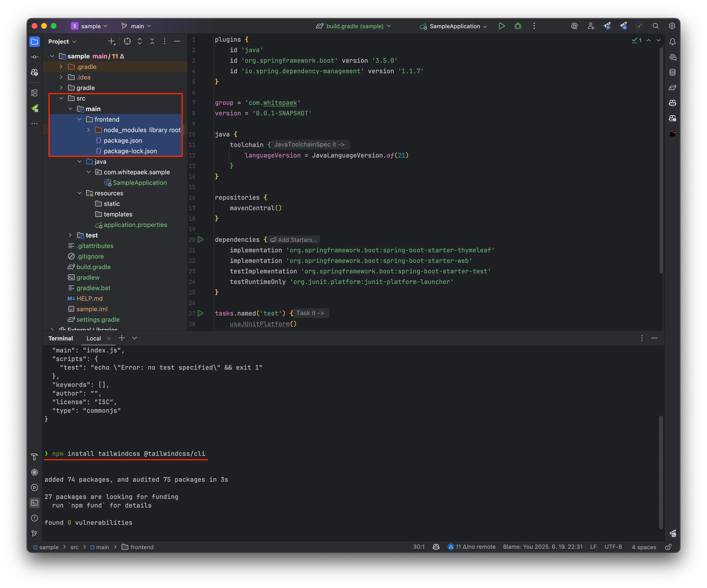Viewport: 707px width, 588px height.
Task: Expand the .idea folder
Action: pos(61,77)
